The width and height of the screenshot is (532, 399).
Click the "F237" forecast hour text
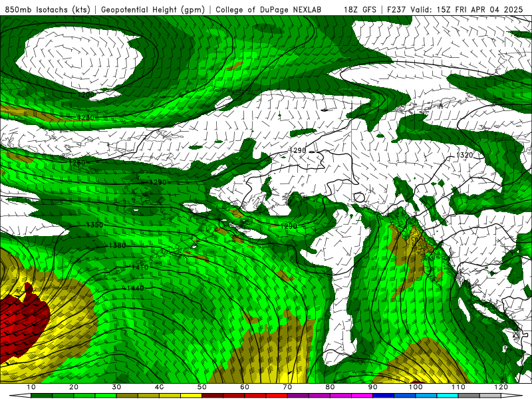click(396, 9)
